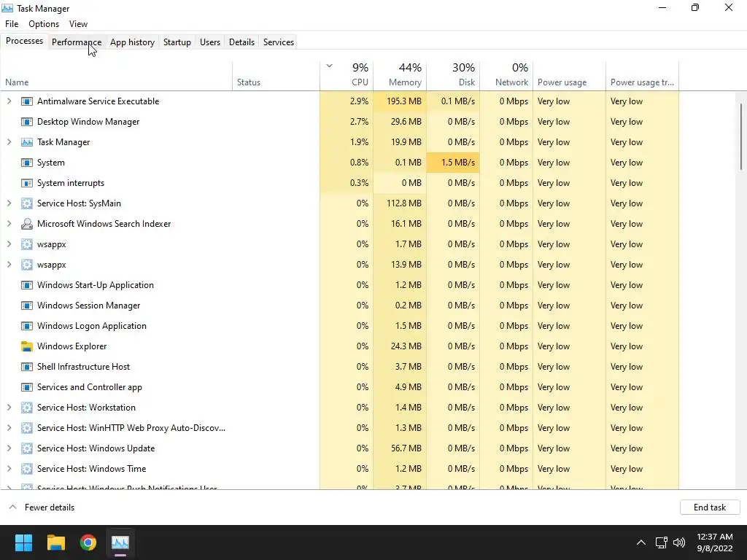The height and width of the screenshot is (560, 747).
Task: Select the 195.3 MB memory cell
Action: coord(400,101)
